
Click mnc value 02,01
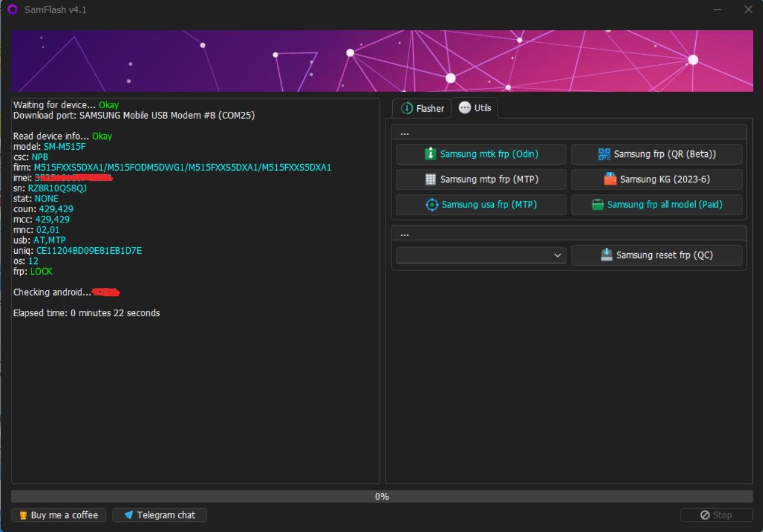(48, 230)
